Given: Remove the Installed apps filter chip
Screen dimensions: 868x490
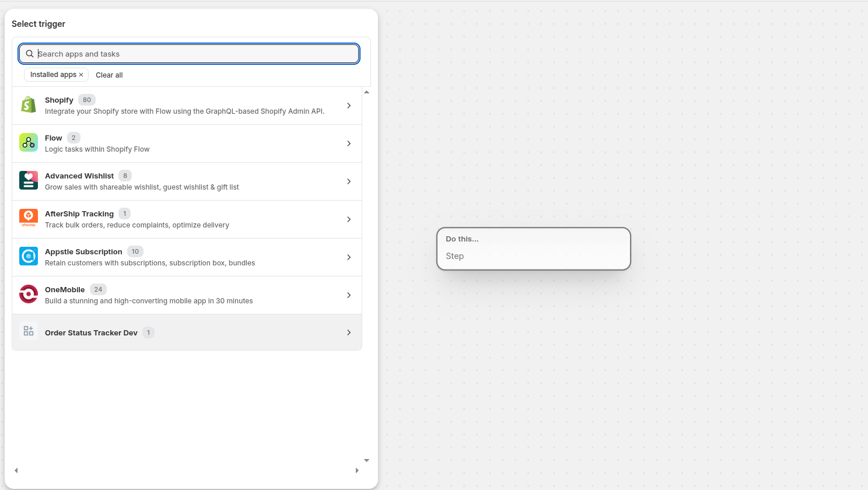Looking at the screenshot, I should [x=81, y=75].
